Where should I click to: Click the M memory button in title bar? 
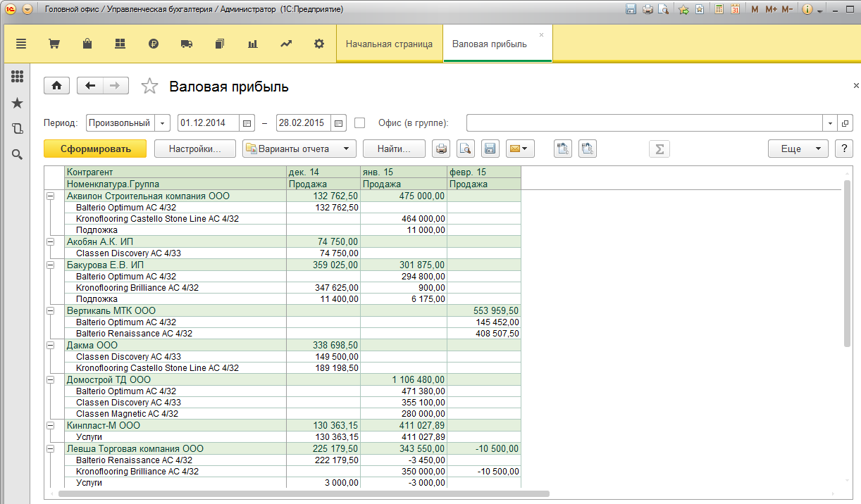point(755,10)
